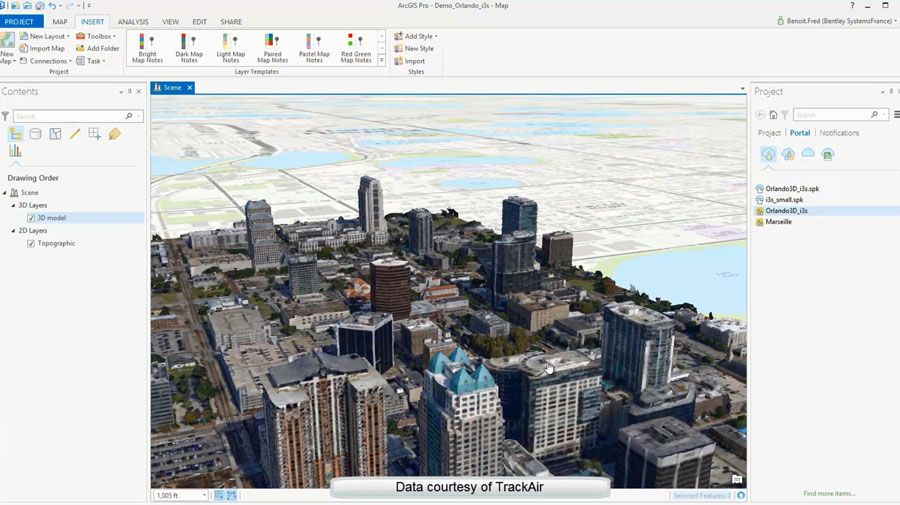900x505 pixels.
Task: Open the Project pane hamburger menu
Action: tap(897, 115)
